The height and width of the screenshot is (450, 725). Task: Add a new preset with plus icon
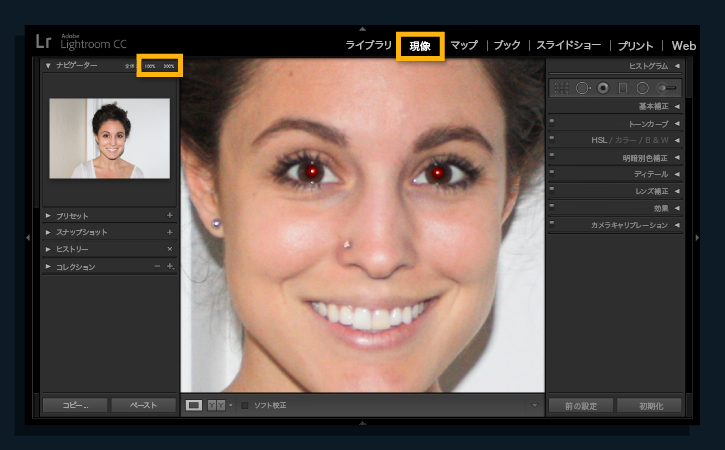pyautogui.click(x=170, y=216)
